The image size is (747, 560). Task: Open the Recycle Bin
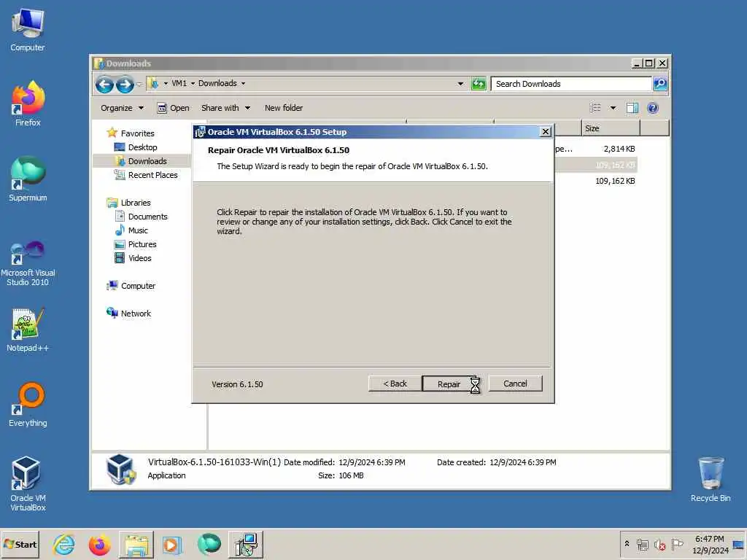(x=711, y=479)
